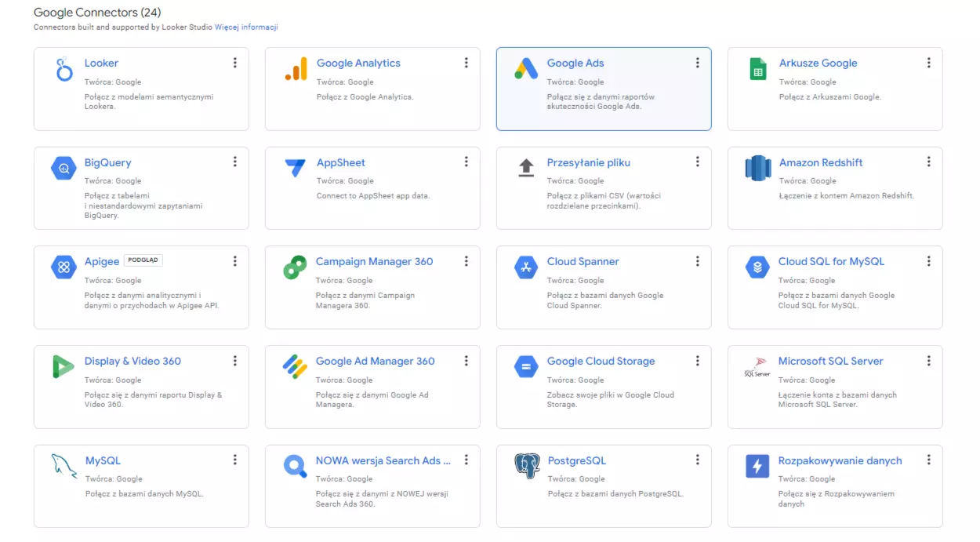Click the 'Connect to AppSheet app data.' description
The image size is (980, 542).
tap(373, 196)
